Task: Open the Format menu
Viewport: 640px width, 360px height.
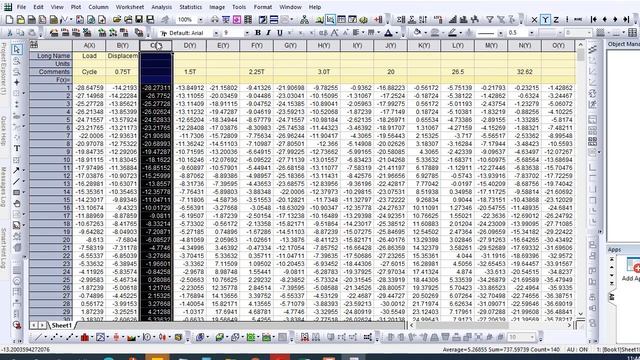Action: 263,7
